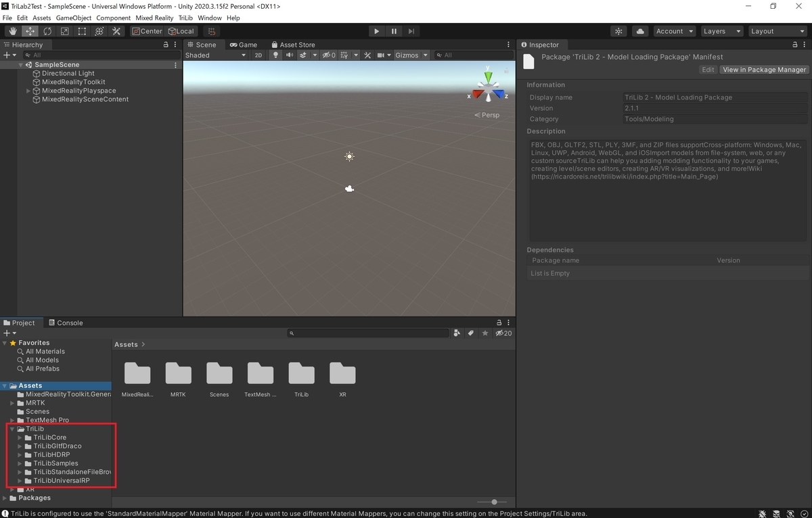Screen dimensions: 812x518
Task: Open the cloud services icon
Action: coord(640,31)
